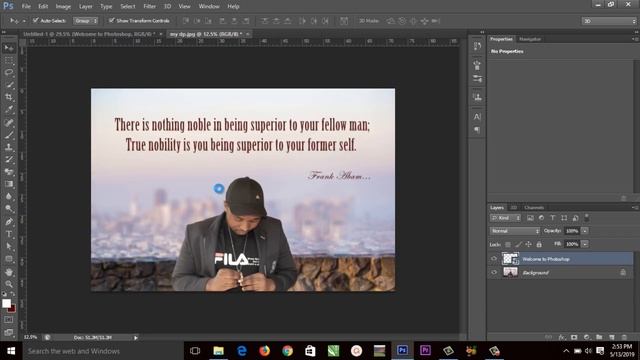Image resolution: width=640 pixels, height=360 pixels.
Task: Open the History panel icon
Action: tap(477, 46)
